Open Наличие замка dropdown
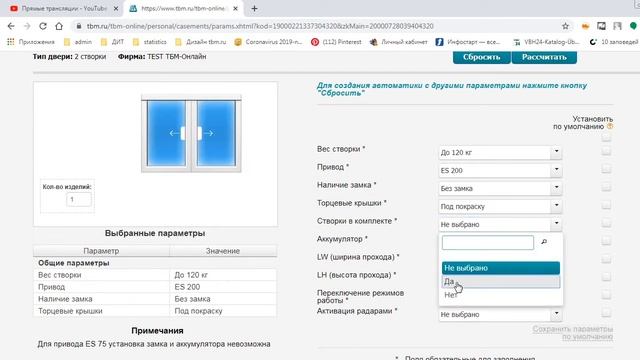The image size is (640, 360). 500,188
